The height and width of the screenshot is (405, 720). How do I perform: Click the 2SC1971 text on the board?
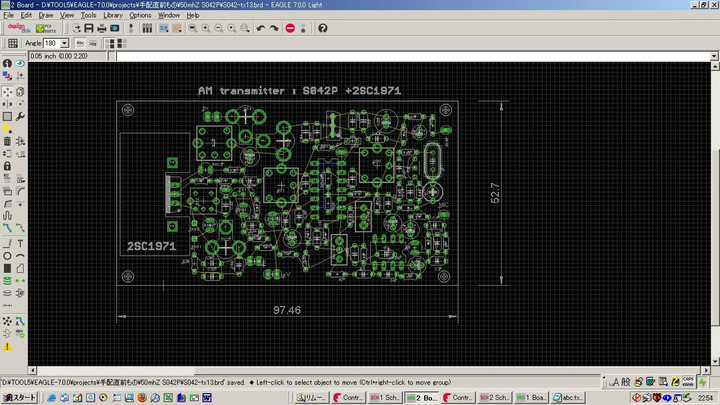[149, 245]
